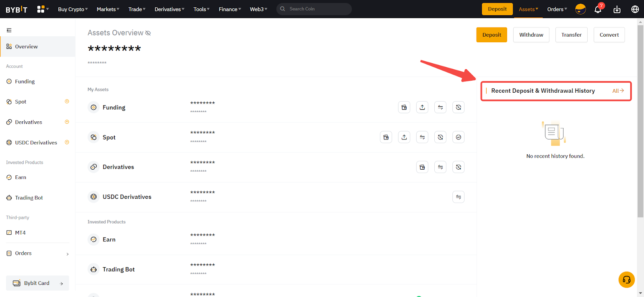This screenshot has width=644, height=297.
Task: Select Funding in the sidebar
Action: (x=25, y=81)
